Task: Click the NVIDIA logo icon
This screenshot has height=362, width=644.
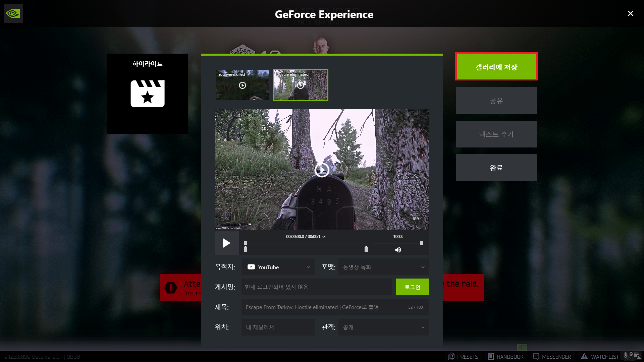Action: pos(13,13)
